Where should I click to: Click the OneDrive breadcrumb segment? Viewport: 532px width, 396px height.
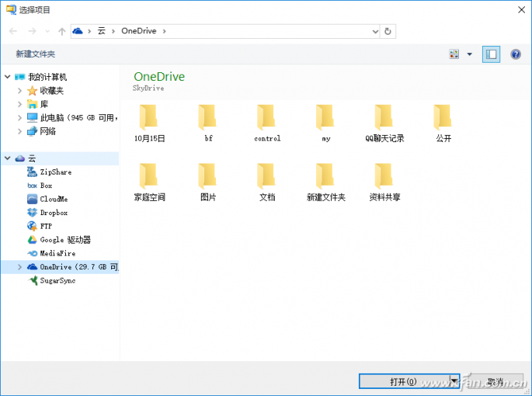pyautogui.click(x=139, y=31)
